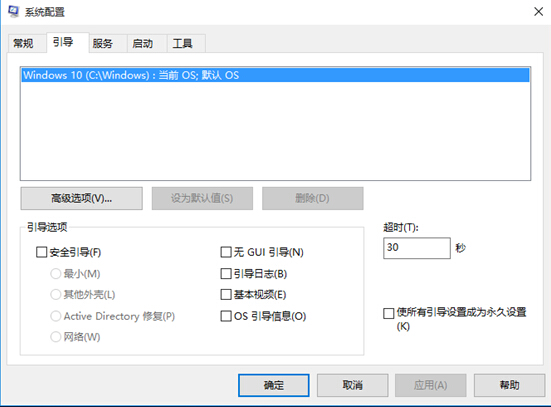Tick the 无 GUI 引导(N) checkbox
The width and height of the screenshot is (551, 407).
click(226, 252)
